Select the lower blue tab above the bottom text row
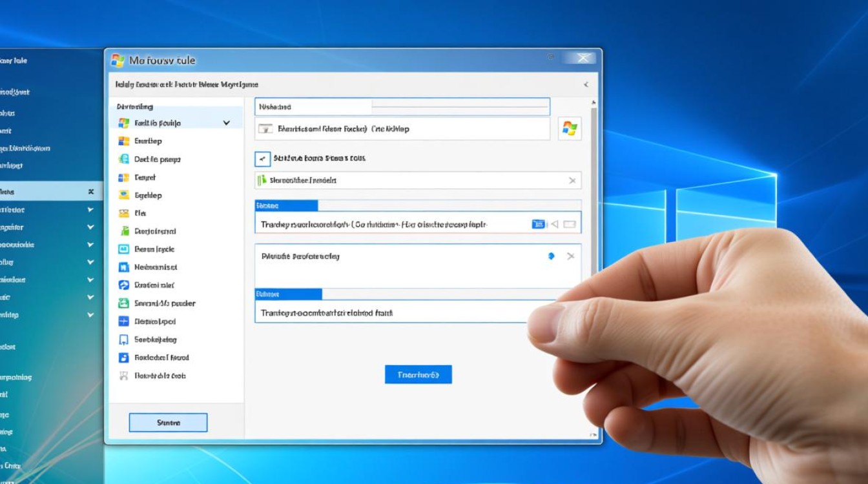 [x=288, y=294]
